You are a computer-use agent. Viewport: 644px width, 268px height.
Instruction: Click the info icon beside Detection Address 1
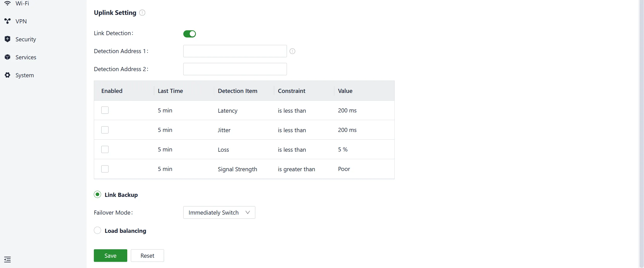pos(292,51)
